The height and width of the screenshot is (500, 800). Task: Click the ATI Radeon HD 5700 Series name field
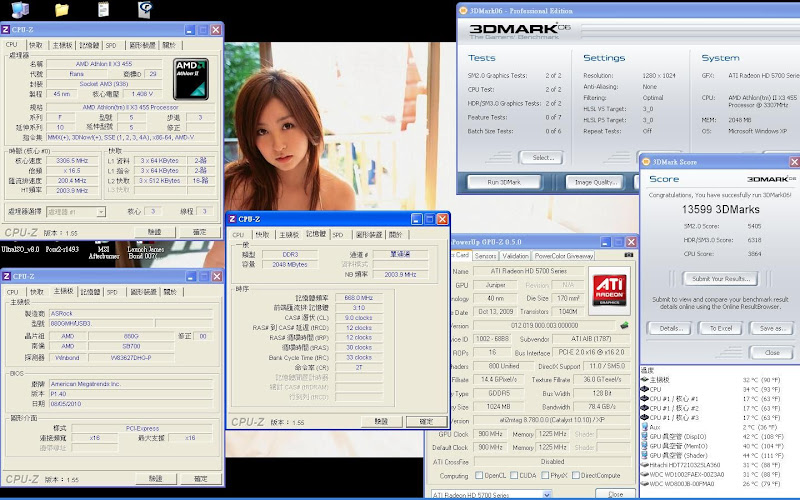click(529, 271)
